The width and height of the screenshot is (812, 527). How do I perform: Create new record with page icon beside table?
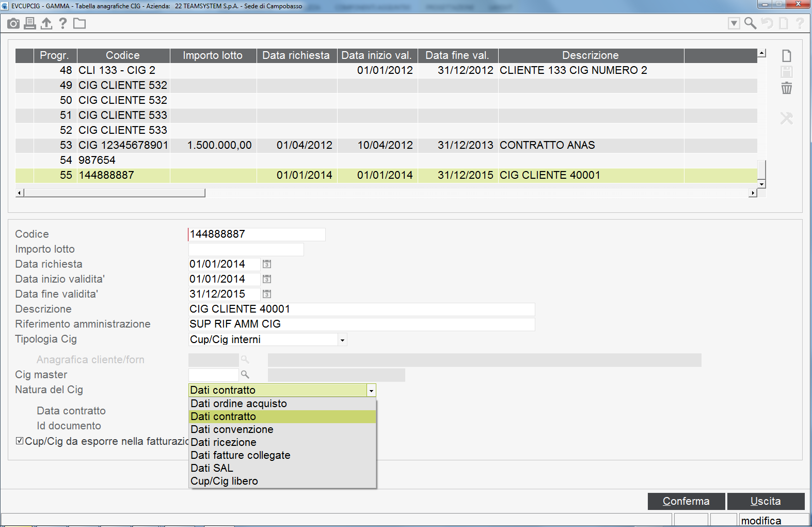pyautogui.click(x=787, y=56)
